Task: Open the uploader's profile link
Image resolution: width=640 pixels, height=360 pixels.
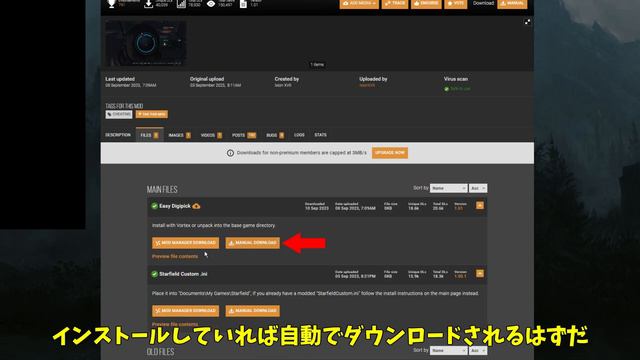Action: click(x=367, y=85)
